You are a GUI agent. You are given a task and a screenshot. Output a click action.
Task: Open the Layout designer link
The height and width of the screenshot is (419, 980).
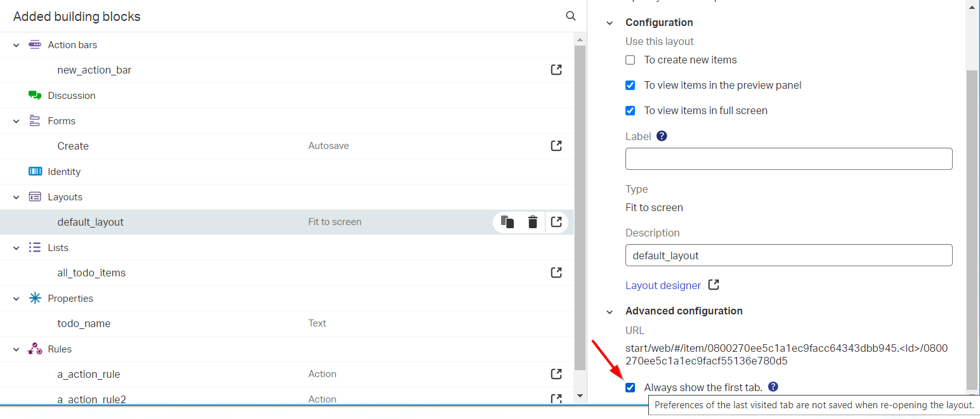(663, 285)
